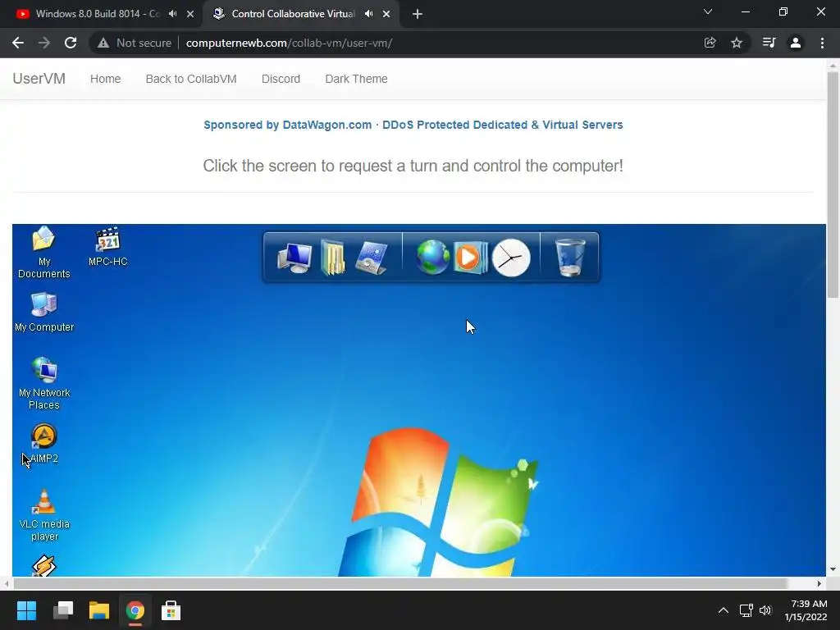The width and height of the screenshot is (840, 630).
Task: Click the network icon in system tray
Action: (x=746, y=610)
